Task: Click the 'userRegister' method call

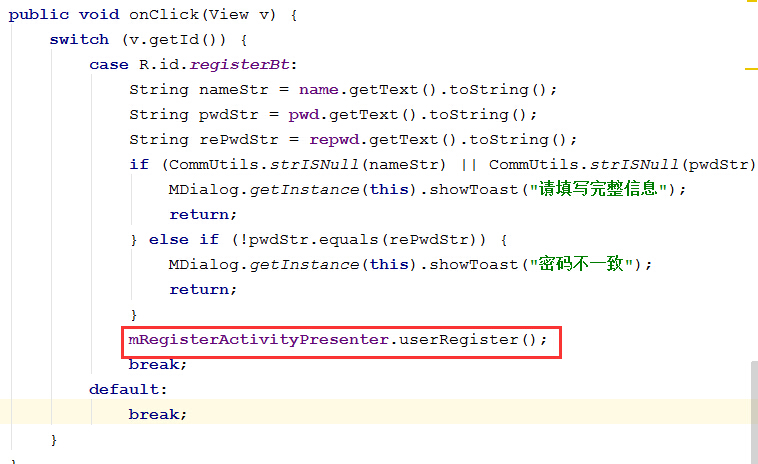Action: (x=458, y=340)
